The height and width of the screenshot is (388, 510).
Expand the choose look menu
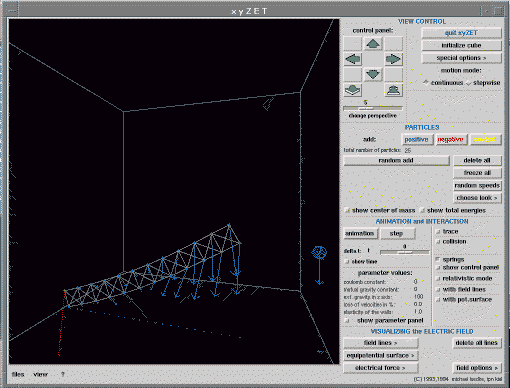pyautogui.click(x=477, y=198)
